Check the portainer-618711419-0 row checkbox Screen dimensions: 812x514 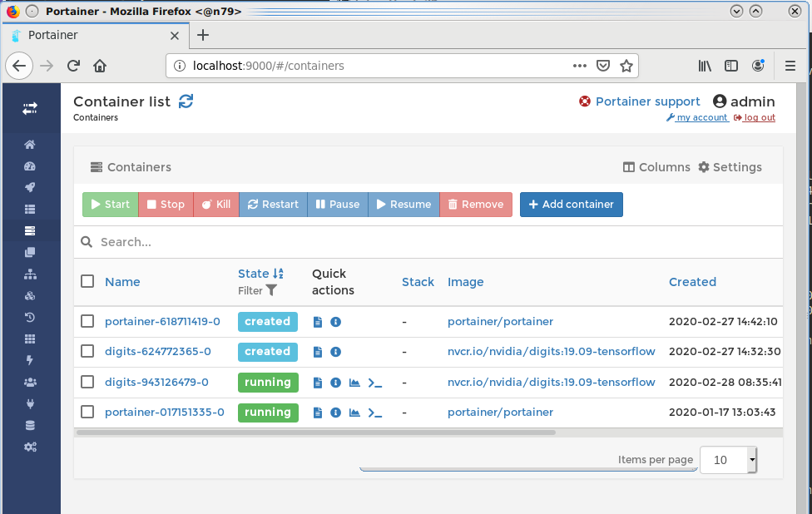(87, 321)
